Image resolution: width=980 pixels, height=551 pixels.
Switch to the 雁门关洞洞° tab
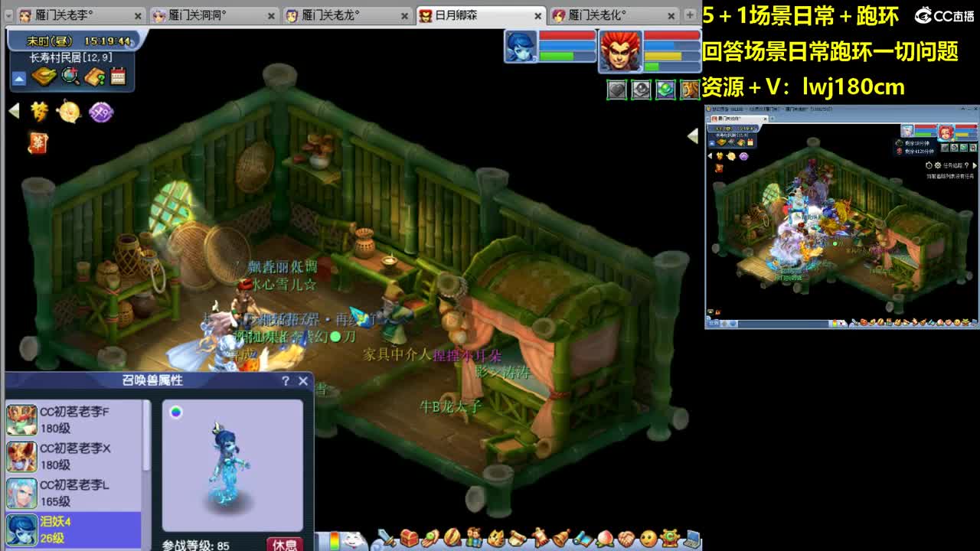pos(213,15)
